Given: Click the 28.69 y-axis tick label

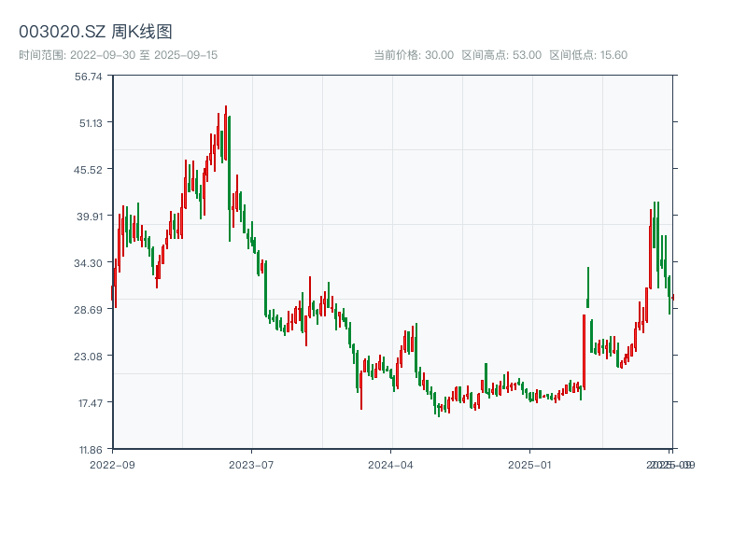Looking at the screenshot, I should tap(89, 309).
